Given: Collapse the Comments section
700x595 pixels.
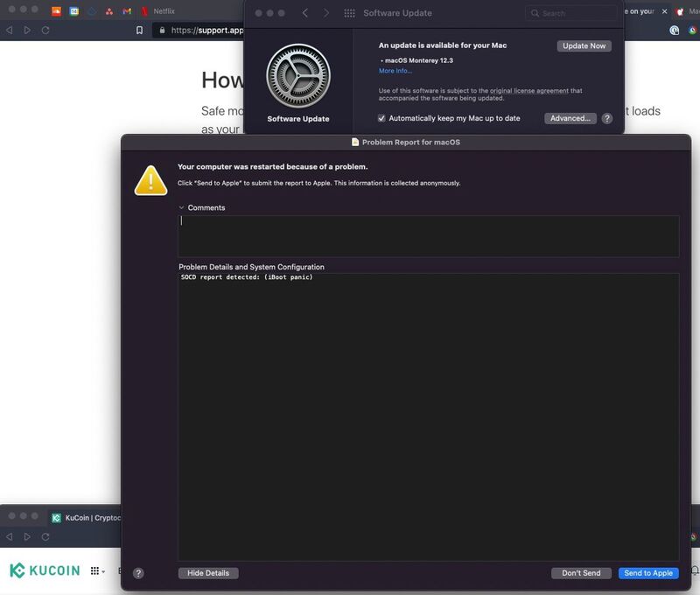Looking at the screenshot, I should click(181, 207).
